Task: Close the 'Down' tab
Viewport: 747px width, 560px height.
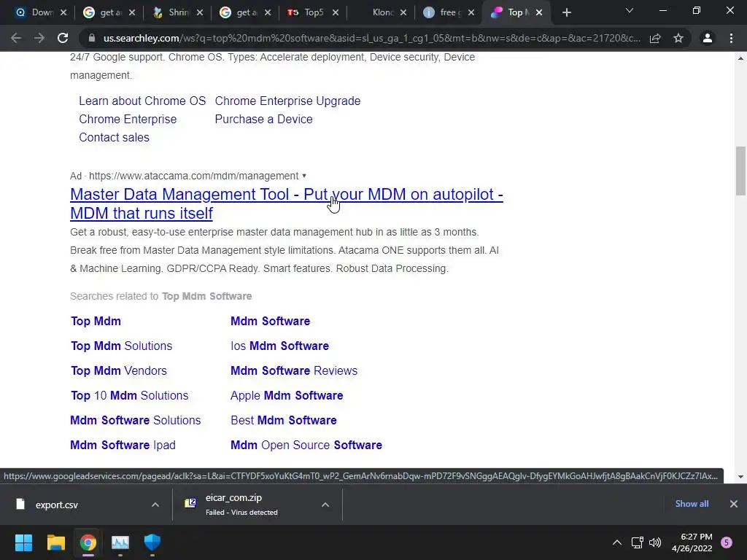Action: [63, 13]
